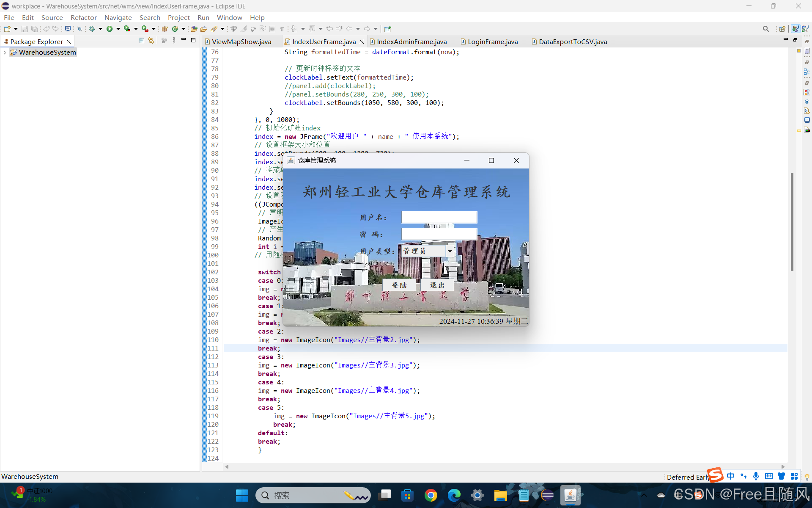The width and height of the screenshot is (812, 508).
Task: Click the Open Type icon
Action: click(194, 29)
